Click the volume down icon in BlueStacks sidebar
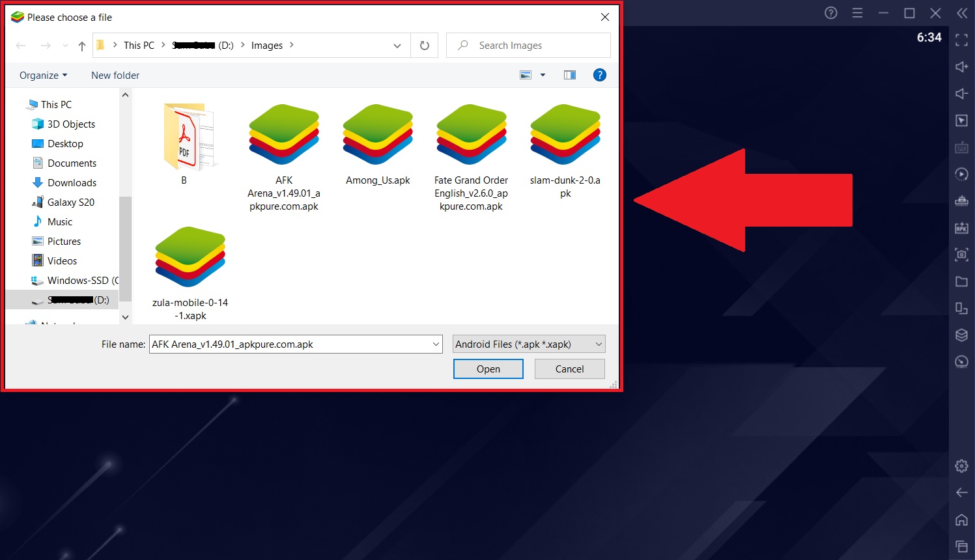Screen dimensions: 975x560 click(x=961, y=94)
